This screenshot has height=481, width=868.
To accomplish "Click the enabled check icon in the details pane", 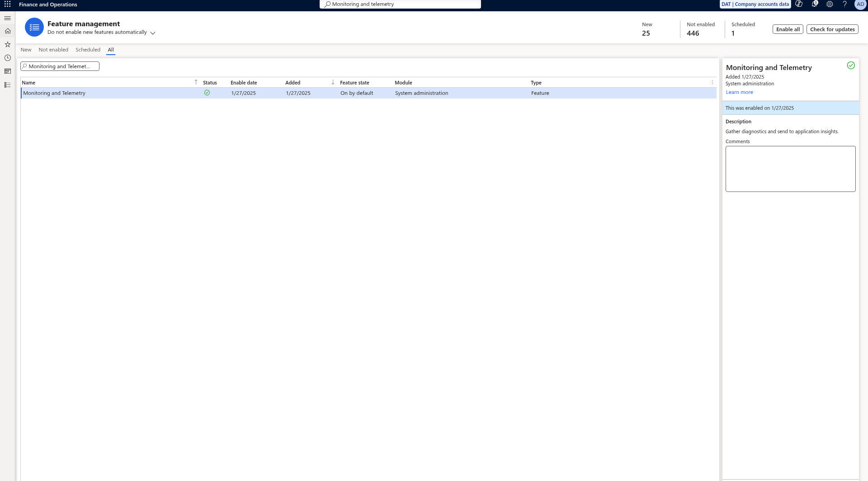I will [x=851, y=65].
